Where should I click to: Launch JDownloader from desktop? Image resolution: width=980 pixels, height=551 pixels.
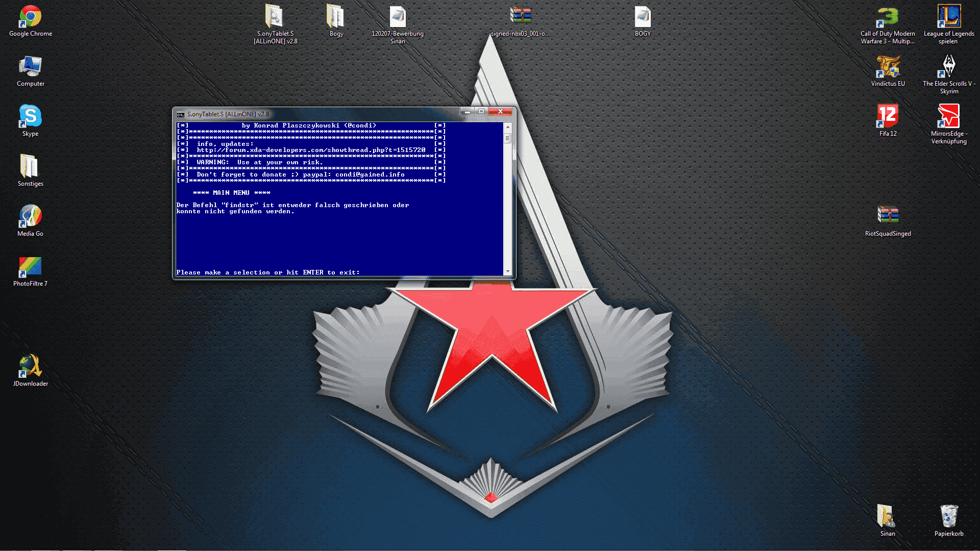[31, 371]
